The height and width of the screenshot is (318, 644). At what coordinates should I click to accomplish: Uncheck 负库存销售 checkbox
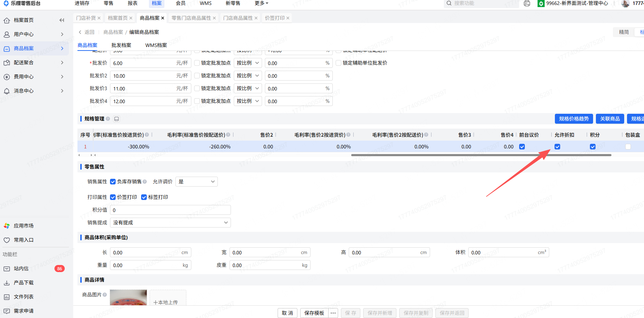point(113,182)
